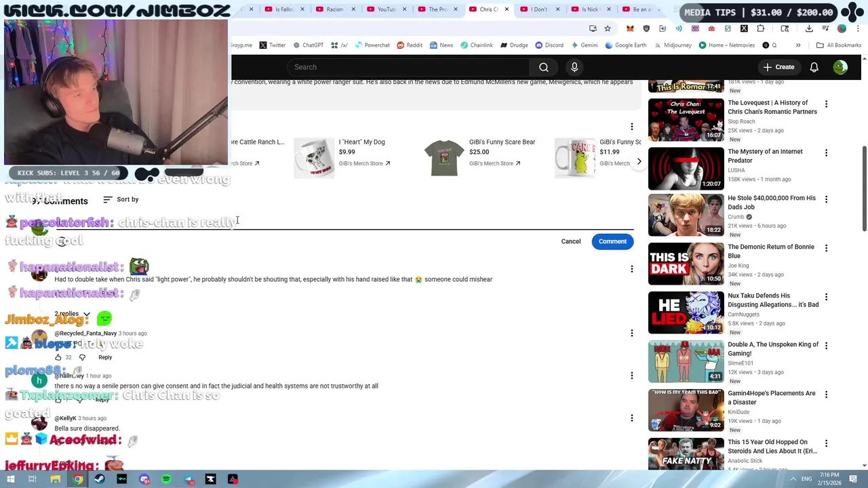The image size is (868, 488).
Task: Open Sort by comments dropdown
Action: pos(121,199)
